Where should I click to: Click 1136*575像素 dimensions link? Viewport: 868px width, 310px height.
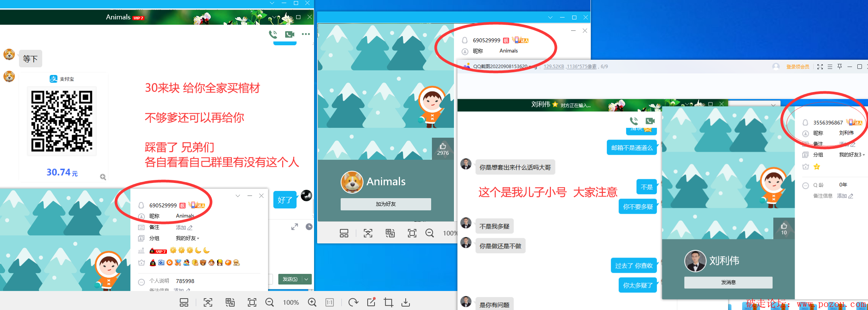(x=582, y=67)
